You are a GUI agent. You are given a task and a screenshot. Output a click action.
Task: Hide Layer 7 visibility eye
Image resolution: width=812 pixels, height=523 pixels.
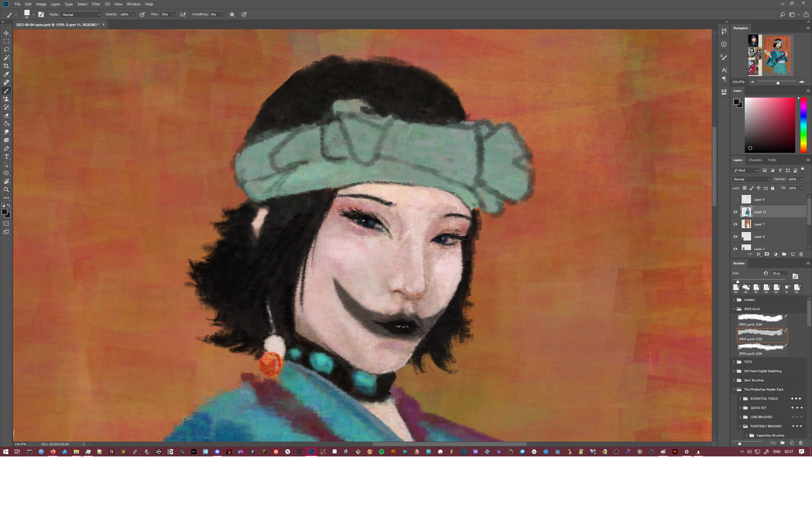click(735, 224)
